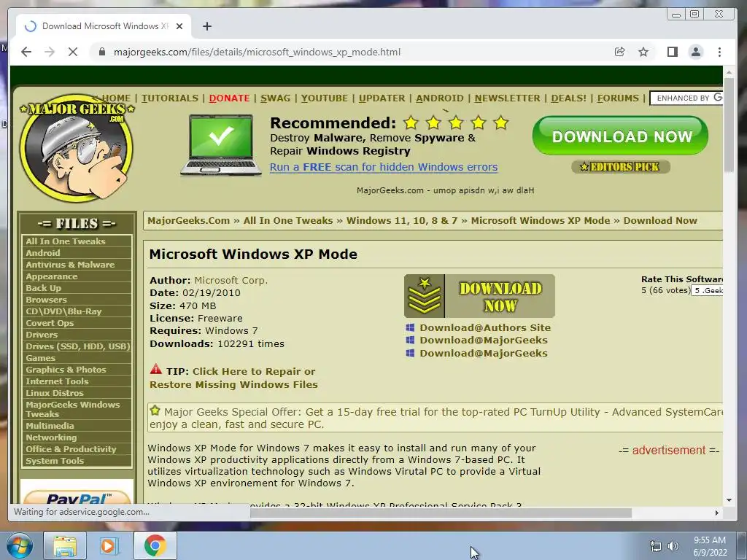
Task: Open the rating dropdown showing 5 .Geek
Action: (708, 290)
